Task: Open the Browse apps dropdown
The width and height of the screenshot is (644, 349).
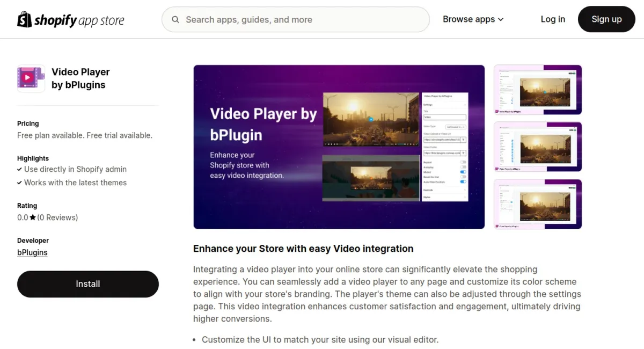Action: pyautogui.click(x=472, y=19)
